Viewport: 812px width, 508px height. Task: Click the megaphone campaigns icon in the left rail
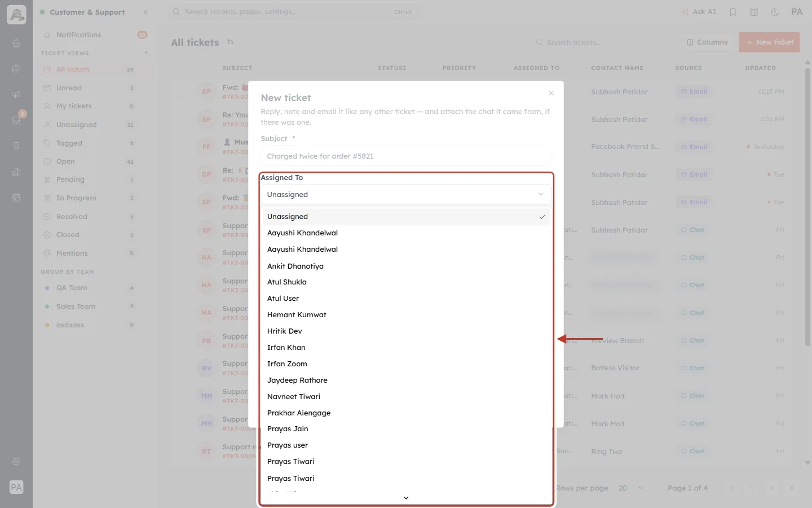[x=16, y=94]
